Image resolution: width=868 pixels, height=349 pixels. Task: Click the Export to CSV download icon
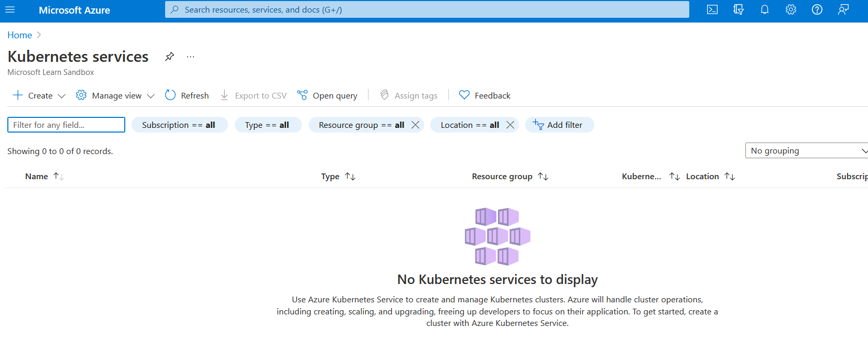coord(224,95)
